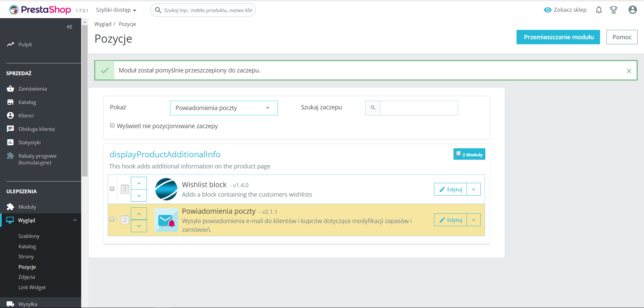Click the sidebar vertical scrollbar
644x308 pixels.
click(85, 101)
